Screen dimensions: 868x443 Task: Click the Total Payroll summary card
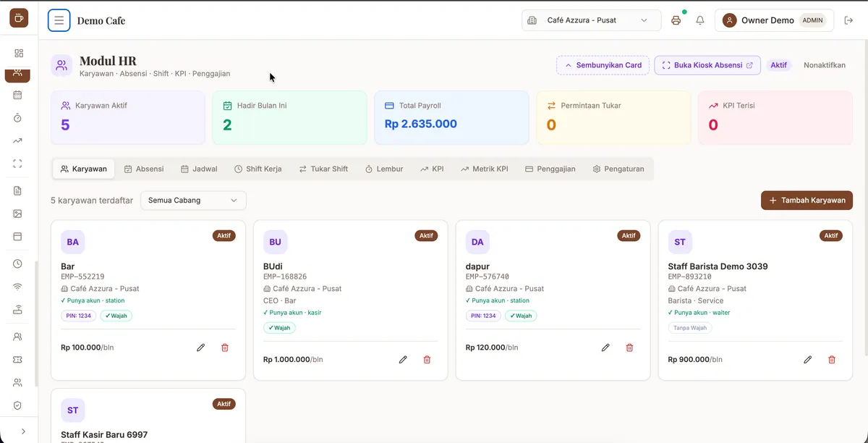point(451,118)
